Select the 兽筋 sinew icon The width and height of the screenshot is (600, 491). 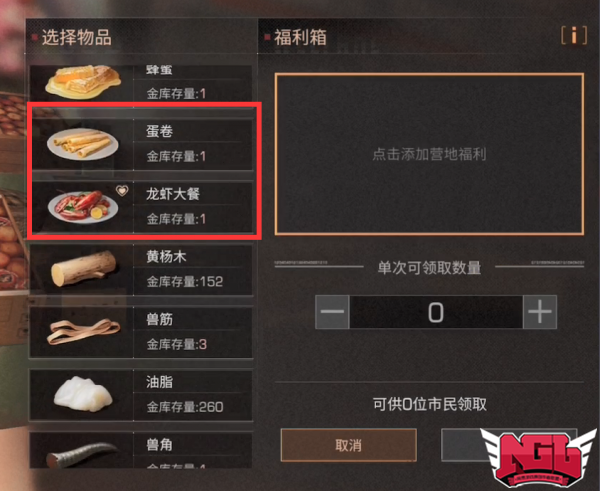pos(83,332)
